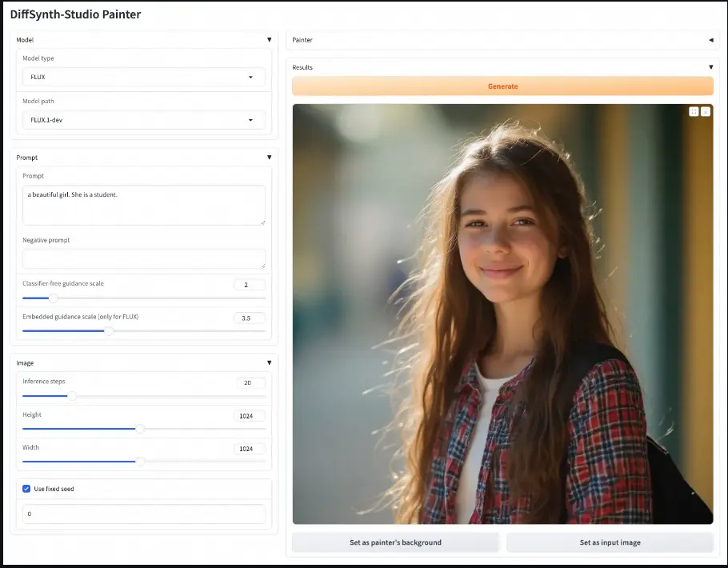This screenshot has width=728, height=568.
Task: Collapse the Prompt section
Action: [x=269, y=158]
